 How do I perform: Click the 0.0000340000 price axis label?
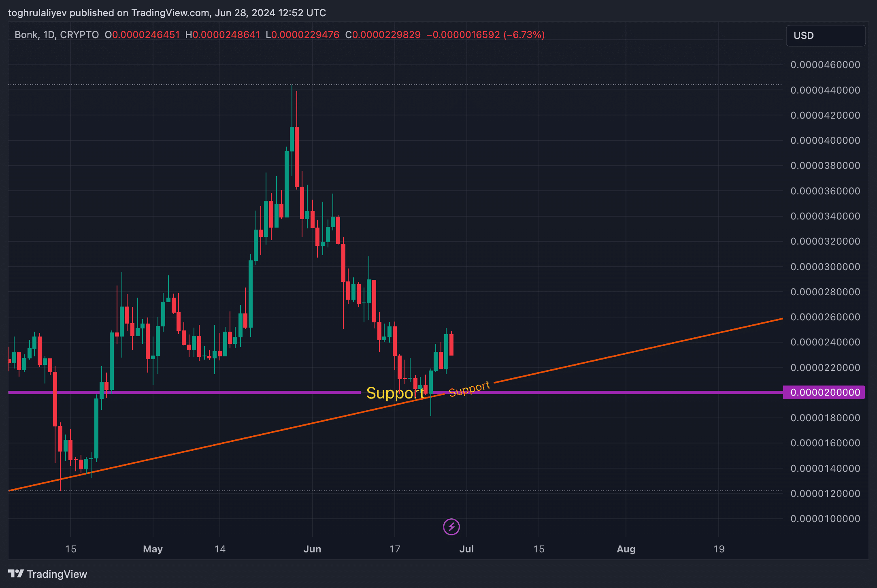coord(825,216)
